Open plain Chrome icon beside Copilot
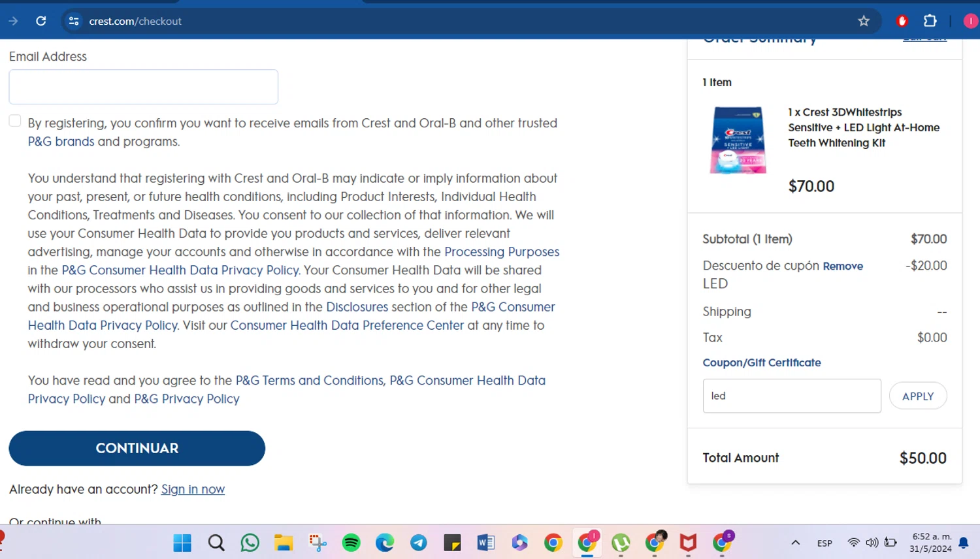Viewport: 980px width, 559px height. (x=553, y=543)
